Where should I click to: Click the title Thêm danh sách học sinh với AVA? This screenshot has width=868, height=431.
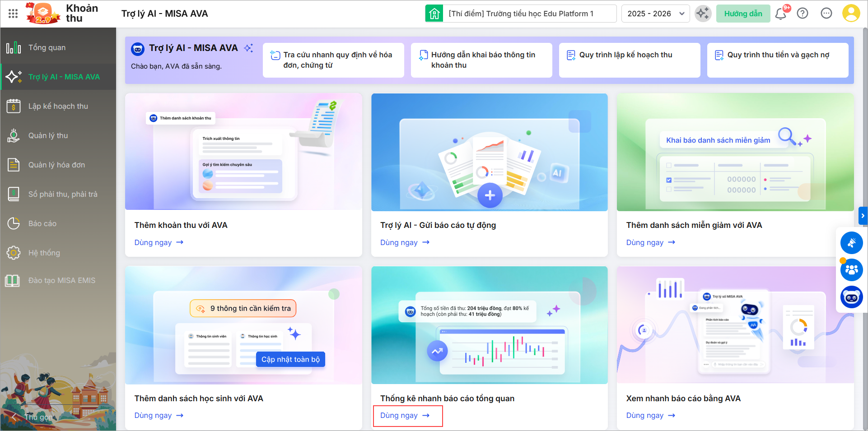coord(199,399)
